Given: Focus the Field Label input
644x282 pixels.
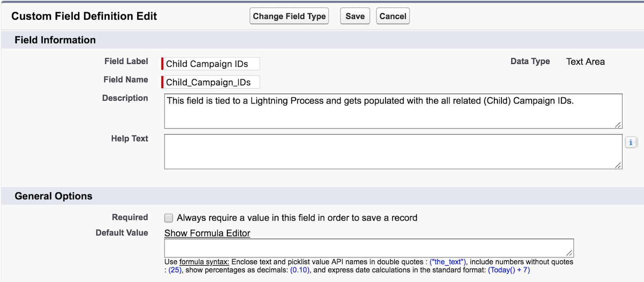Looking at the screenshot, I should pos(212,64).
